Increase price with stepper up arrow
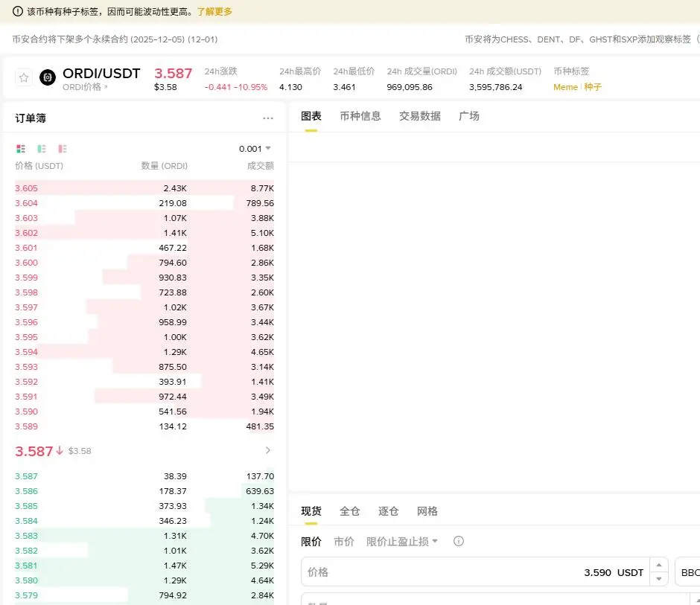The width and height of the screenshot is (700, 605). [x=659, y=565]
